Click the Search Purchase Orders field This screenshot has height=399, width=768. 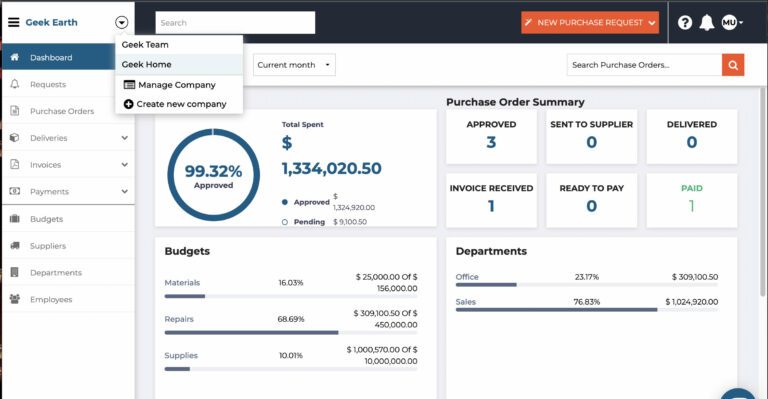tap(644, 65)
